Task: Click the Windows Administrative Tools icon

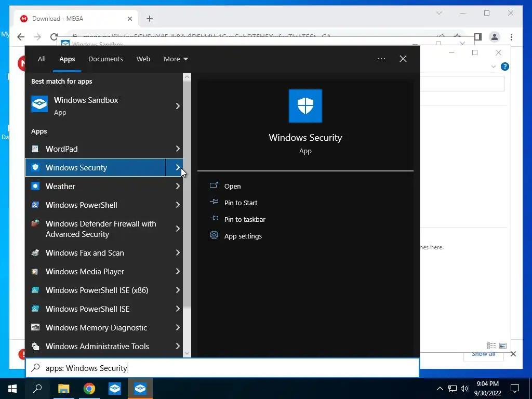Action: 35,346
